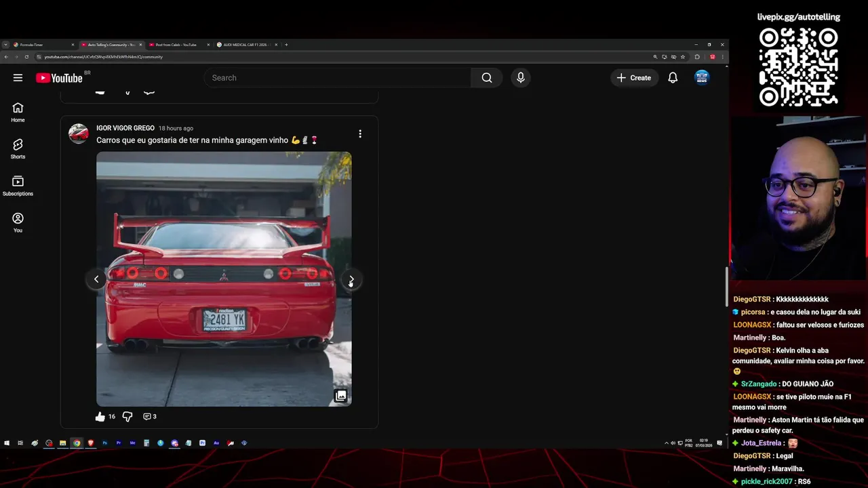The width and height of the screenshot is (868, 488).
Task: Open IGOR VIGOR GREGO channel name
Action: 125,128
